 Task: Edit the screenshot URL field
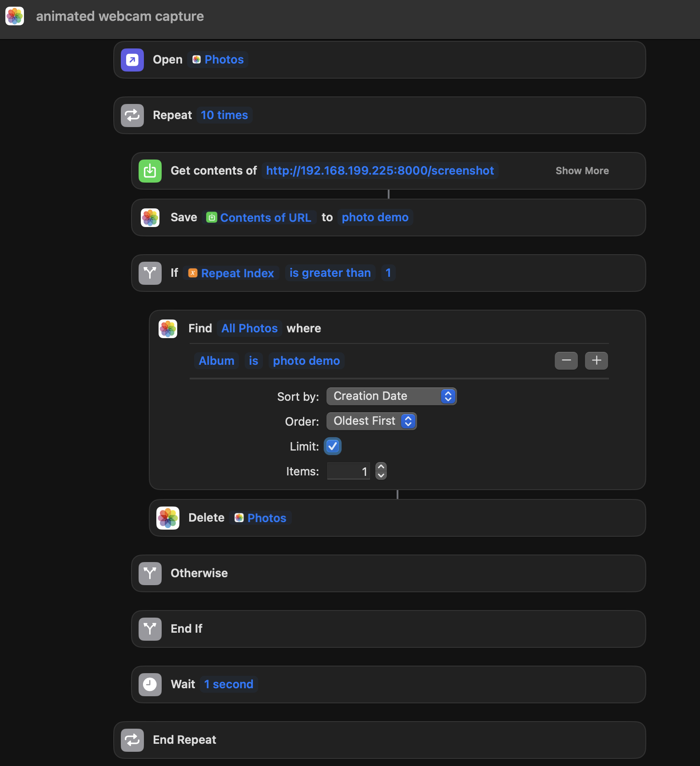click(380, 171)
